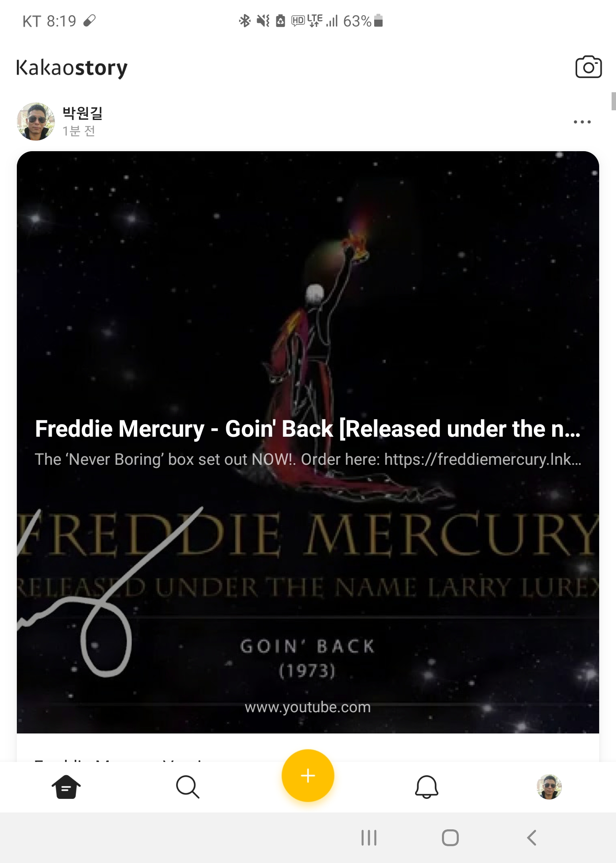Tap the battery status icon
This screenshot has height=863, width=616.
378,20
